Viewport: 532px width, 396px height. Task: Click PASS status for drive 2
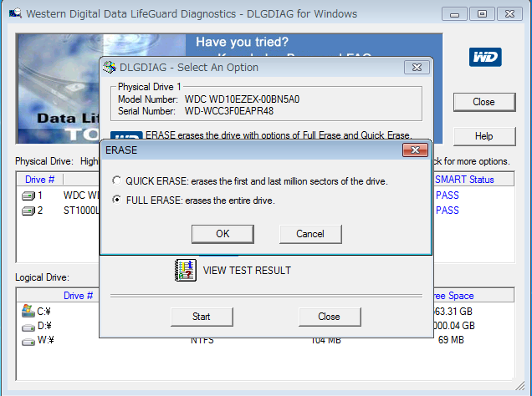pos(448,211)
